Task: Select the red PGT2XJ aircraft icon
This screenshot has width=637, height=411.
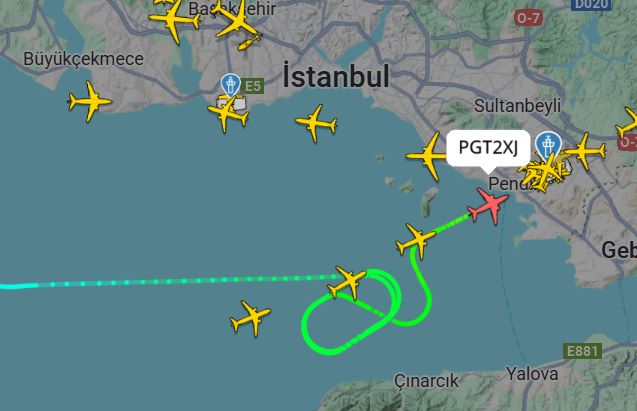Action: pos(488,206)
